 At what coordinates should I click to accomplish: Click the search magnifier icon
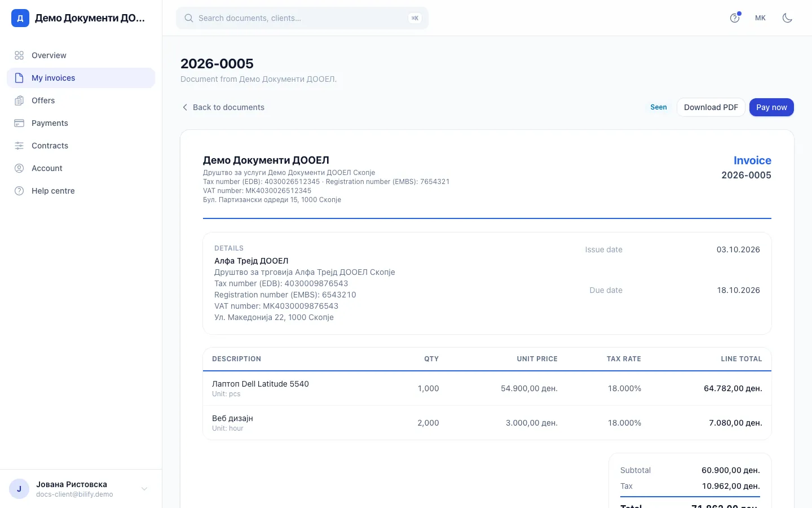[189, 18]
